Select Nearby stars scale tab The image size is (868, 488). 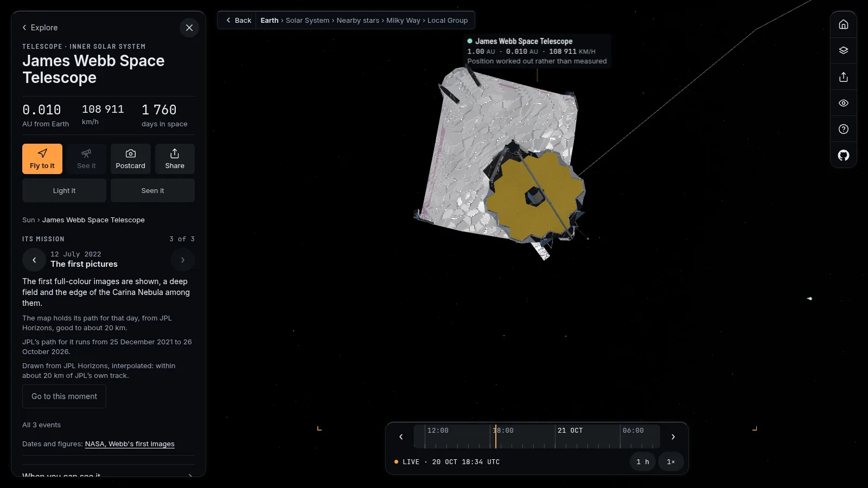click(358, 20)
